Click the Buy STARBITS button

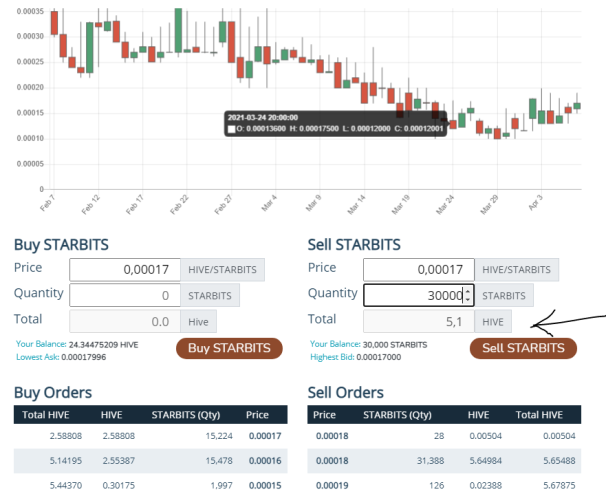[229, 348]
